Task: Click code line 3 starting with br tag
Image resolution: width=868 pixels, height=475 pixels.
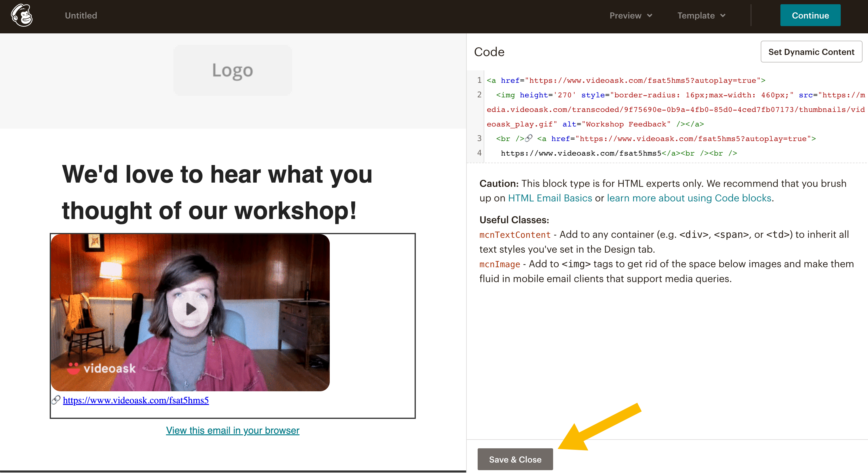Action: [x=656, y=139]
